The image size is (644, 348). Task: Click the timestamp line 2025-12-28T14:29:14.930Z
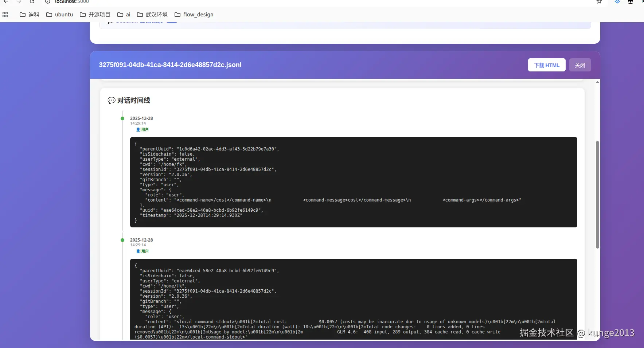[x=191, y=215]
